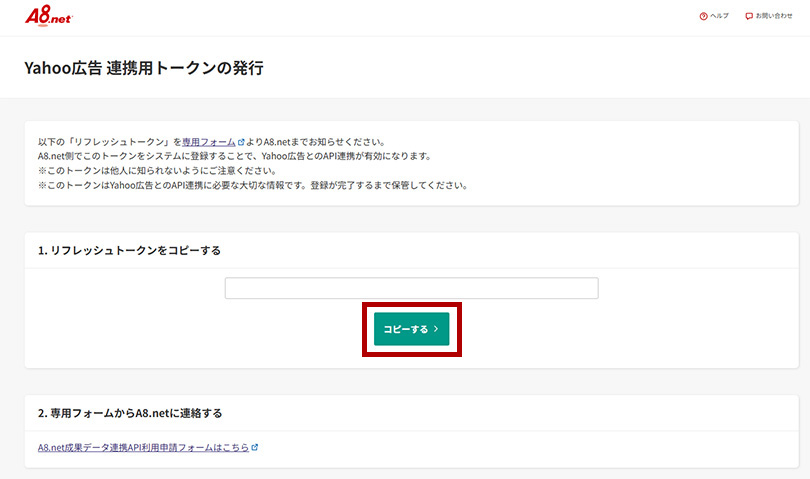Click the help question mark icon

[x=703, y=17]
